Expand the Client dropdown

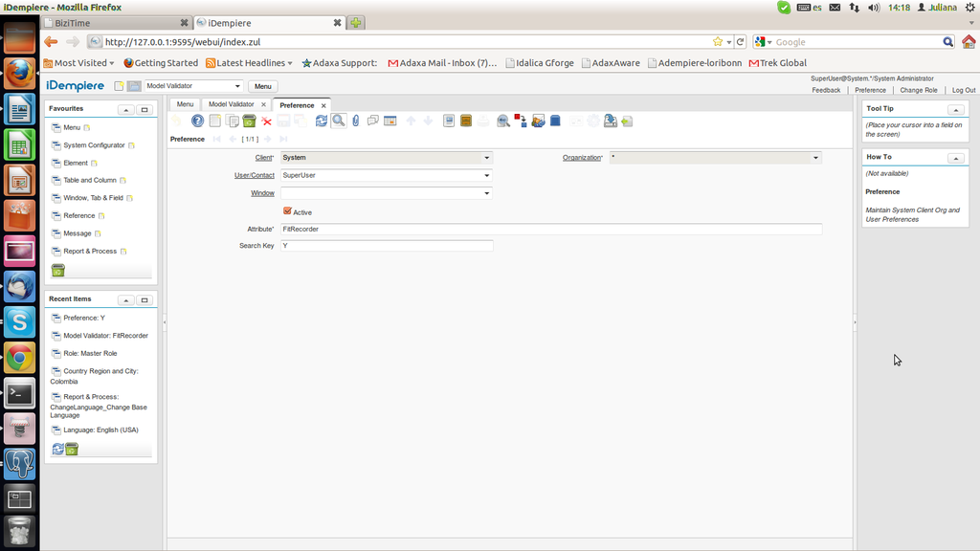pos(486,158)
